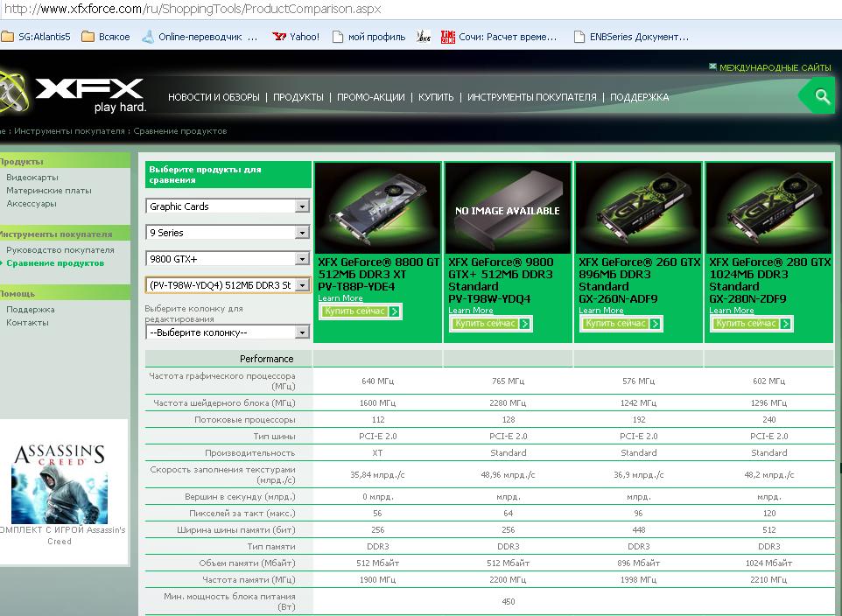Click the 280 GTX card image
The image size is (842, 616).
tap(769, 208)
